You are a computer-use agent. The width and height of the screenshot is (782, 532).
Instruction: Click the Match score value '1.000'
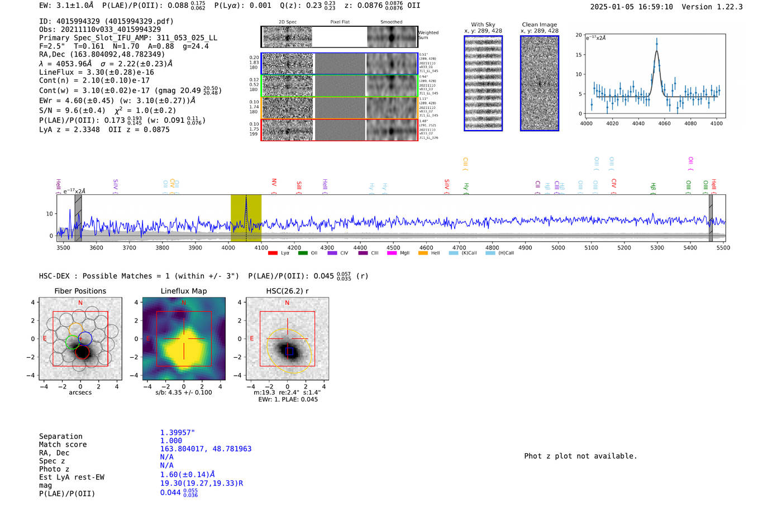point(171,440)
